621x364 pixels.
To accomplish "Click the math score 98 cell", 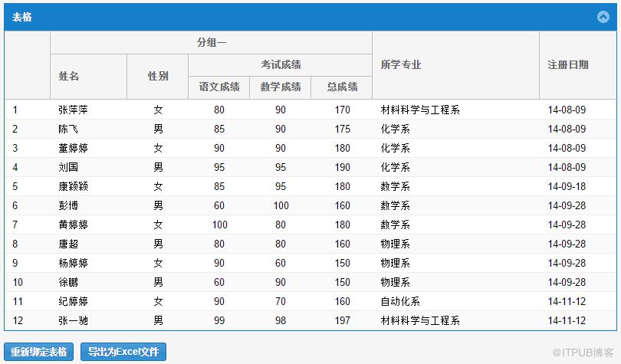I will [281, 320].
